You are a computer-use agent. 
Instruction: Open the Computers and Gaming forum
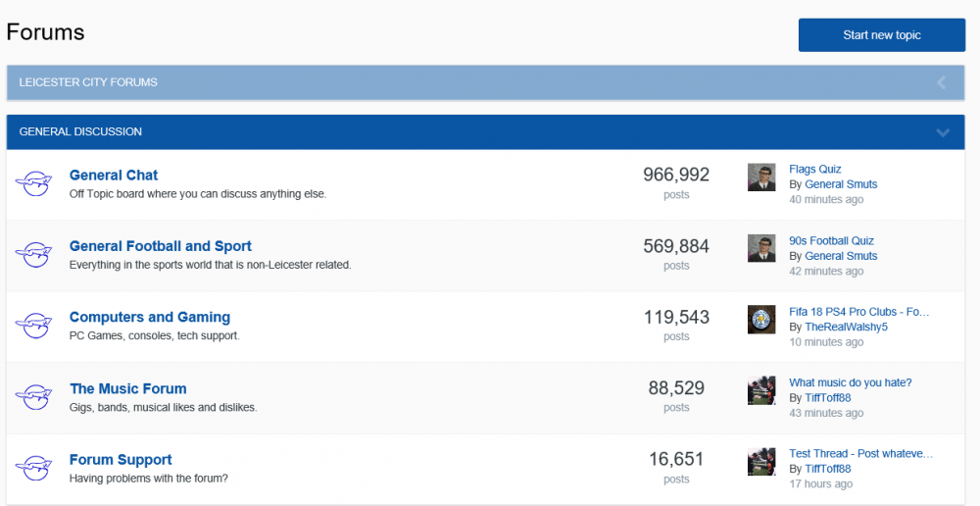coord(150,317)
